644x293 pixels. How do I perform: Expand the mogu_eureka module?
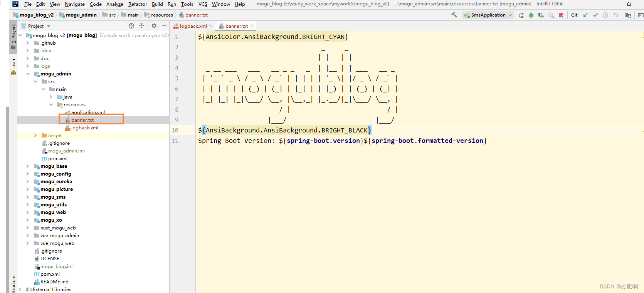[28, 181]
